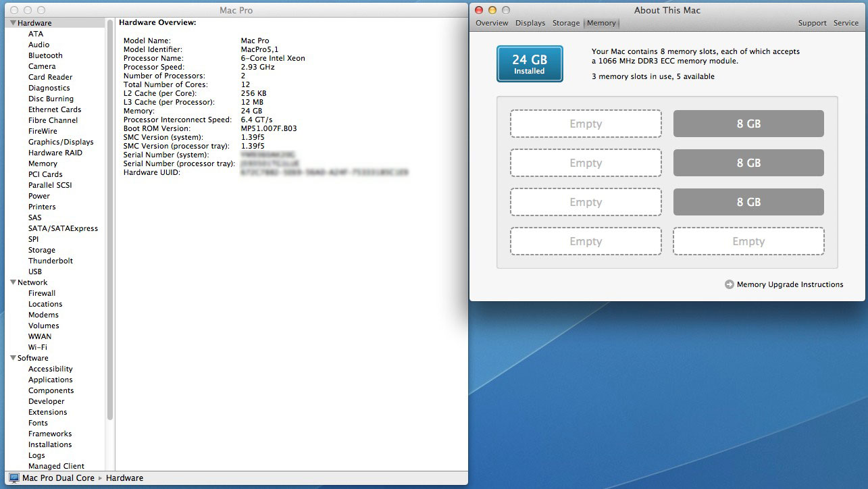This screenshot has height=489, width=868.
Task: Select Modems under Network
Action: [x=43, y=315]
